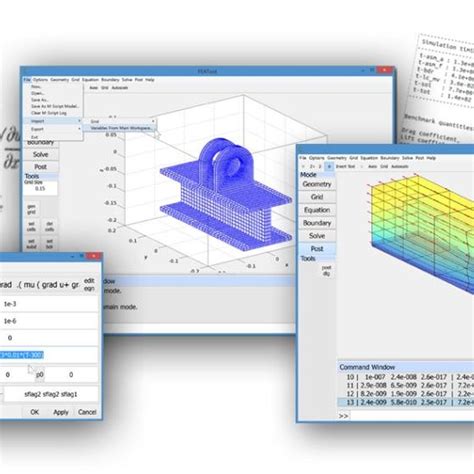Open the File menu in the FEATool mesh window

click(x=27, y=80)
